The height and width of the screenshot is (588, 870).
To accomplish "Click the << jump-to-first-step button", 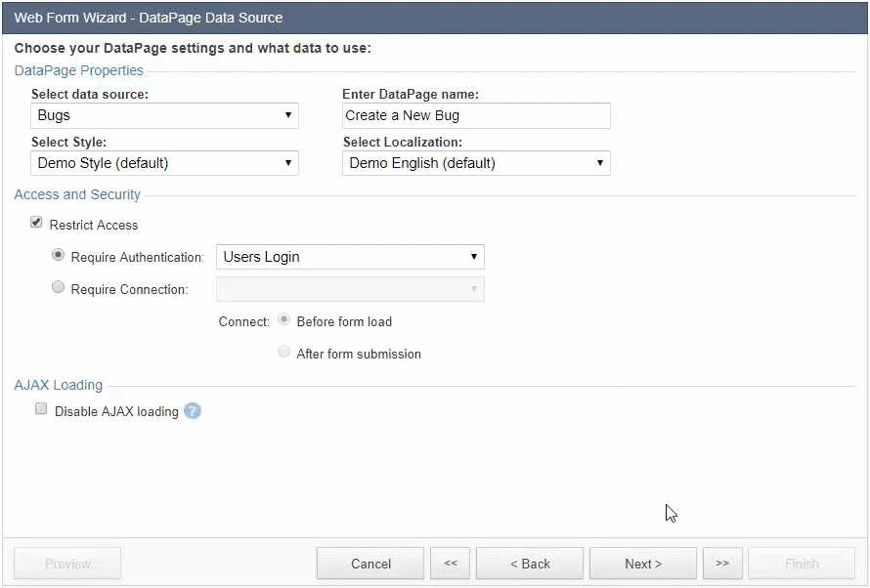I will point(450,564).
